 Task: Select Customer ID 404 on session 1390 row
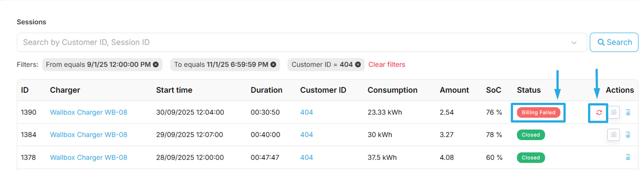point(306,112)
